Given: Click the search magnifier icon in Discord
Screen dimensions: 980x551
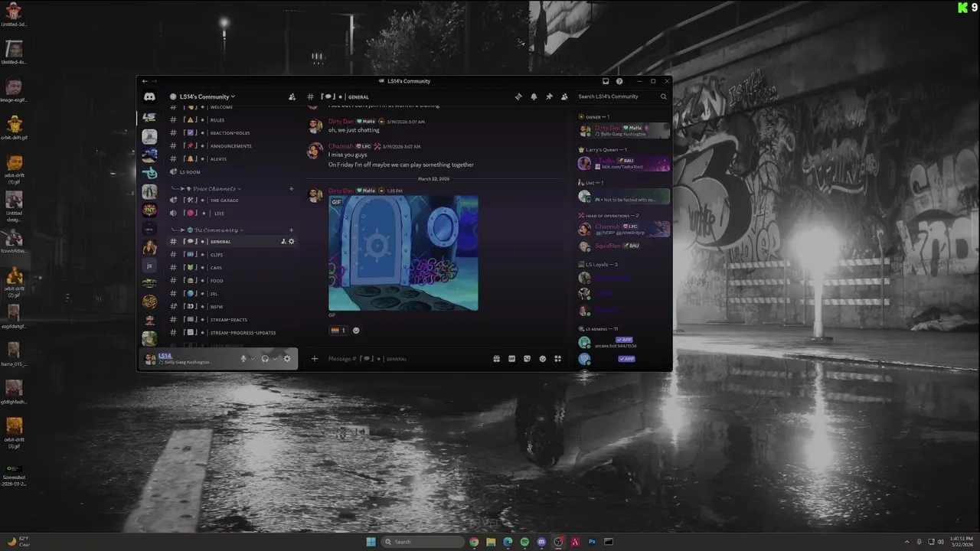Looking at the screenshot, I should coord(663,96).
